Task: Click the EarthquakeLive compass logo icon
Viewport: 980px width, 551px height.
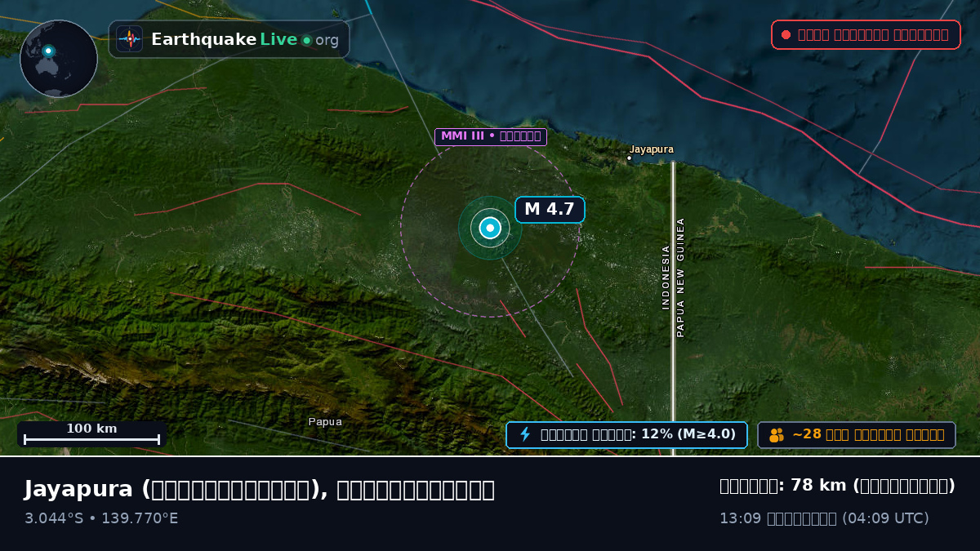Action: (129, 39)
